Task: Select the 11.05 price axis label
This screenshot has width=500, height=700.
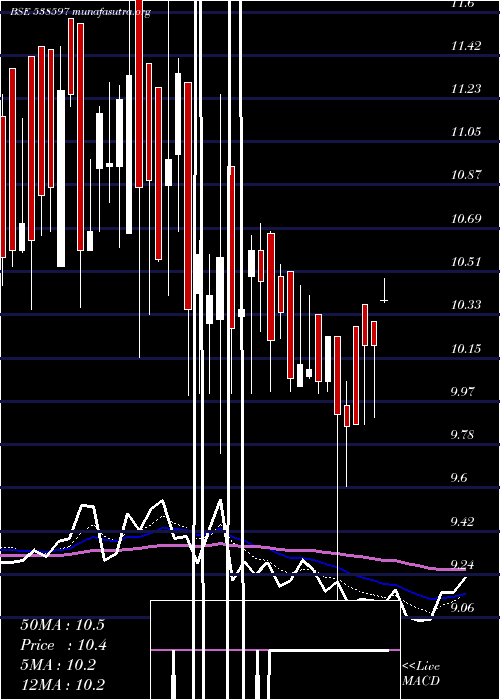Action: click(466, 132)
